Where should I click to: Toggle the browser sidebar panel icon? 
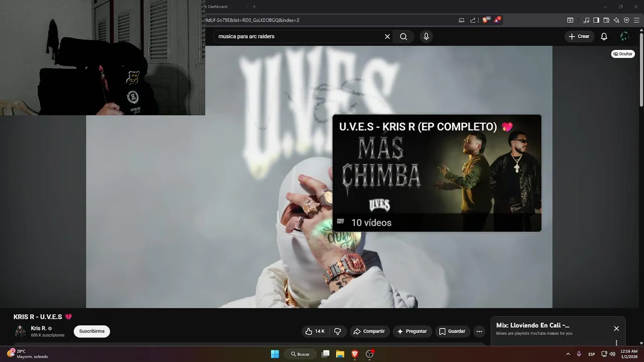pyautogui.click(x=596, y=20)
